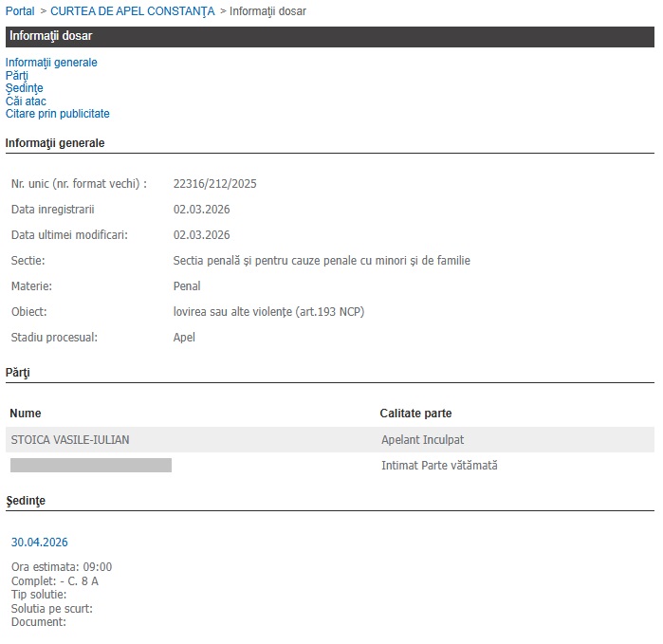This screenshot has width=663, height=644.
Task: Open the Căi atac link
Action: (x=26, y=101)
